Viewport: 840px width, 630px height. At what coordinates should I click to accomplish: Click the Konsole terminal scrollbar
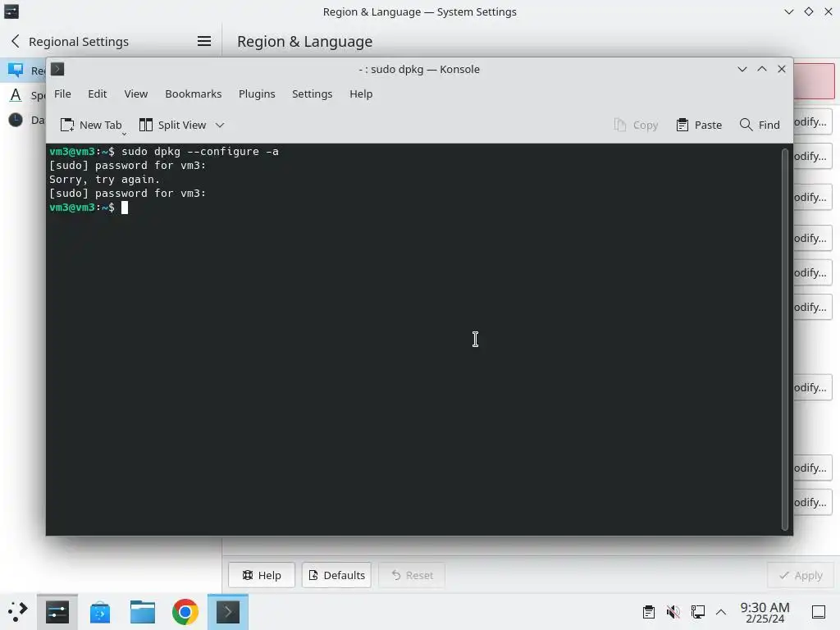tap(785, 339)
